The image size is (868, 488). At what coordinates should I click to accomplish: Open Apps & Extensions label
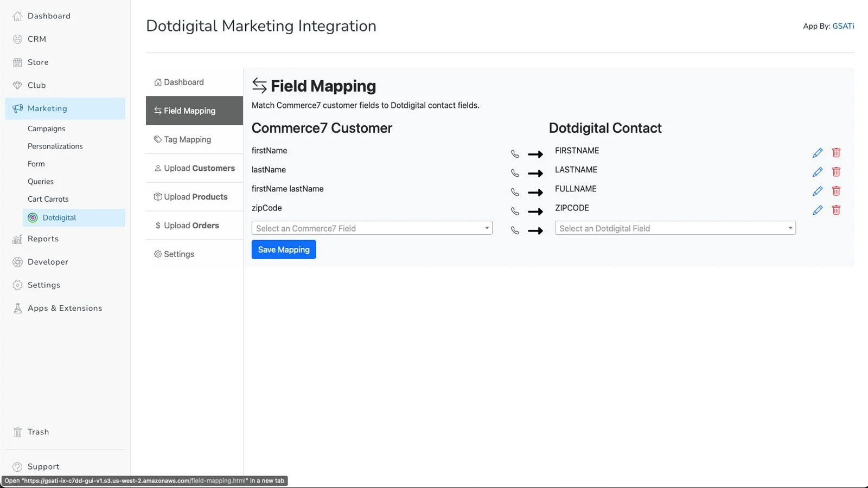tap(65, 308)
